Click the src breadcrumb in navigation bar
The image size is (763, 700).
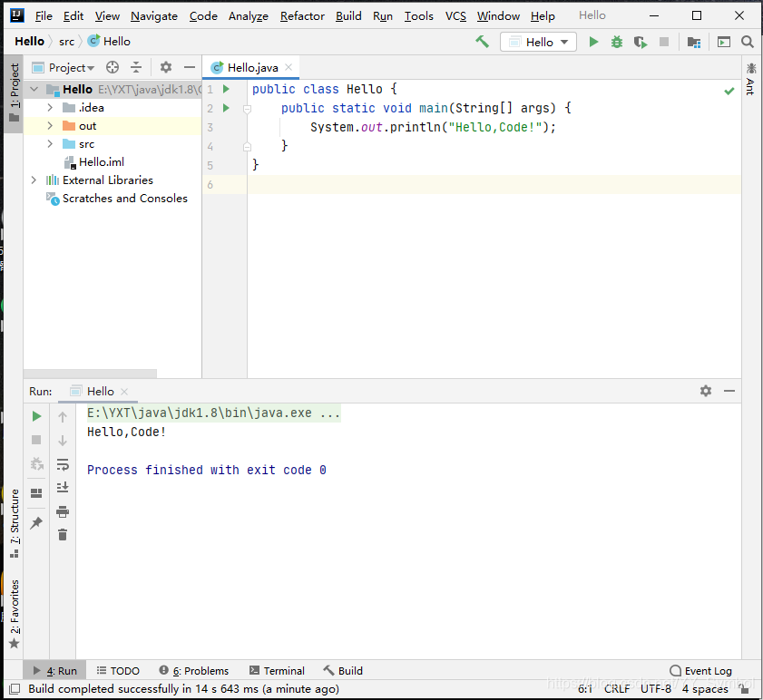tap(66, 42)
